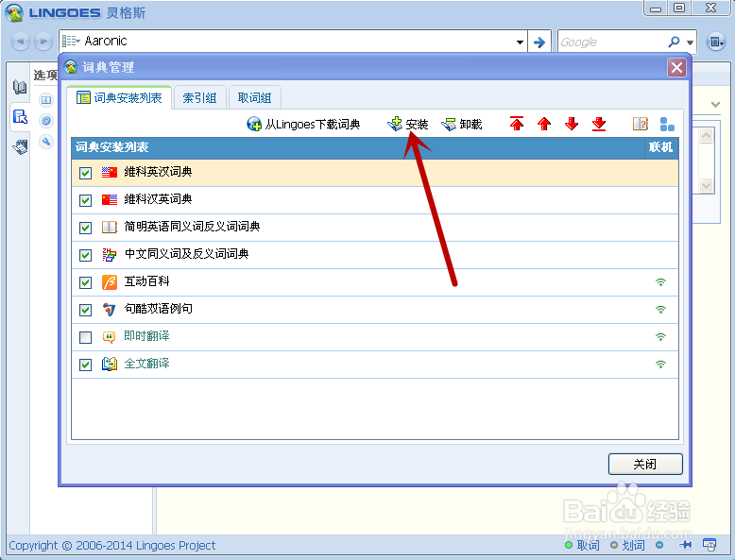
Task: Select 句酷双语例句 row text
Action: pyautogui.click(x=158, y=309)
